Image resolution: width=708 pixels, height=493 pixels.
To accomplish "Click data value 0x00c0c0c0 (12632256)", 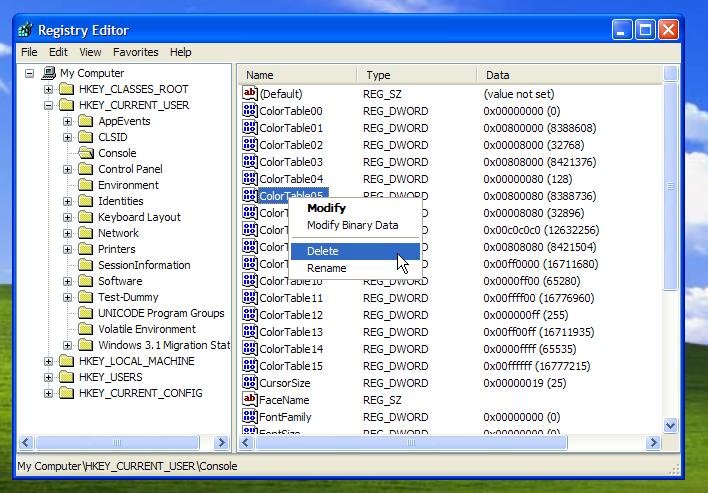I will [541, 230].
